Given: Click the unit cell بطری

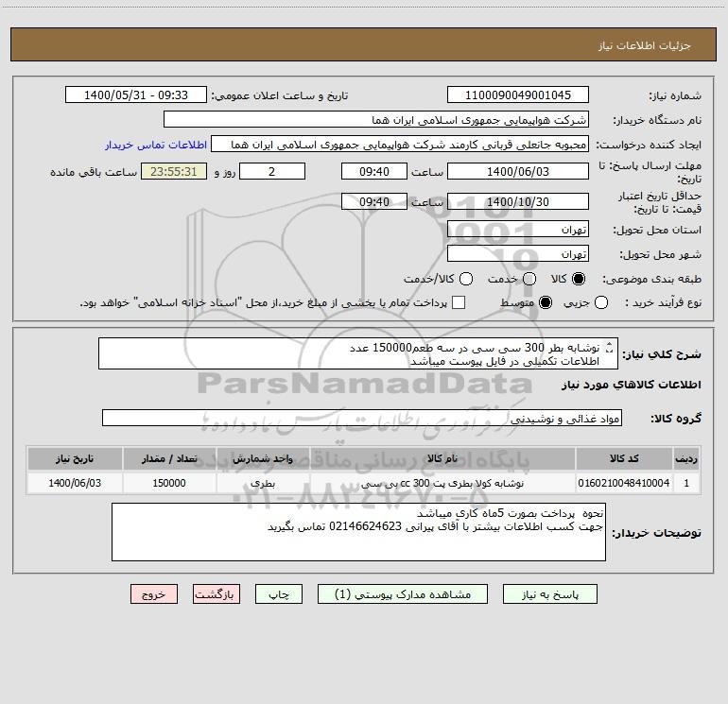Looking at the screenshot, I should pos(263,483).
